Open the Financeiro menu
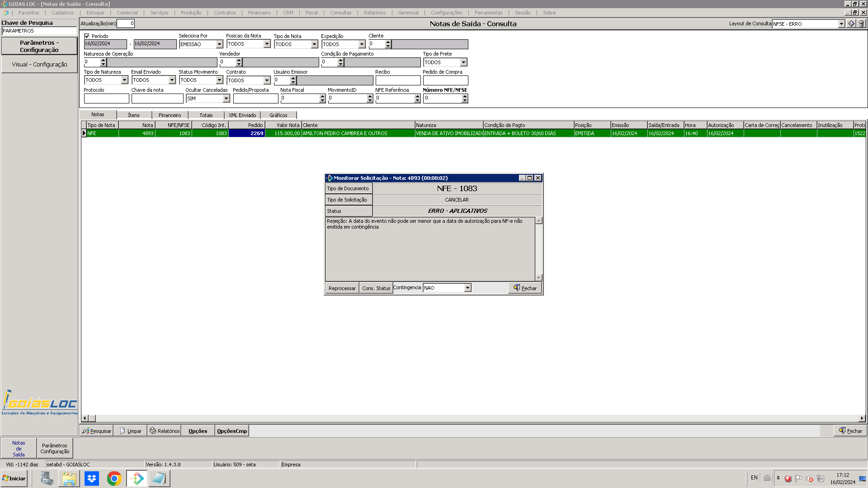The width and height of the screenshot is (868, 488). [x=259, y=13]
